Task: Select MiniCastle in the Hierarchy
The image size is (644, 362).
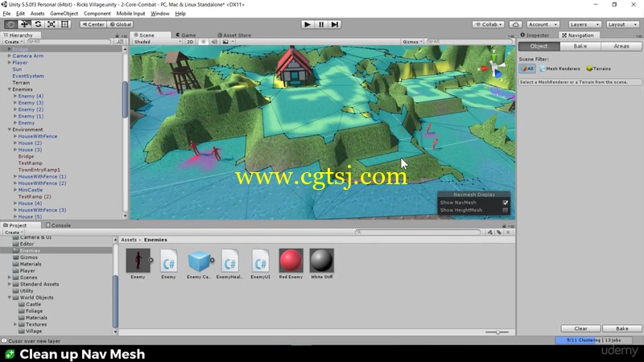Action: (31, 190)
